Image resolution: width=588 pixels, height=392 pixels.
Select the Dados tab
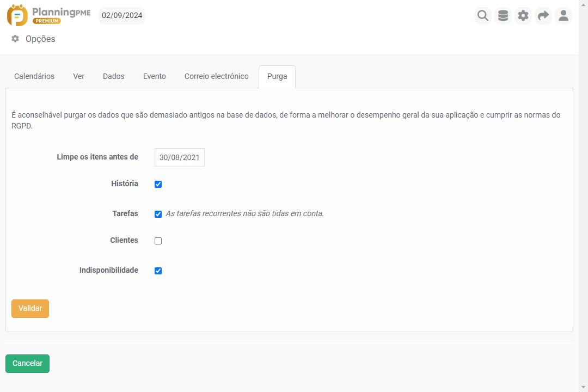114,76
